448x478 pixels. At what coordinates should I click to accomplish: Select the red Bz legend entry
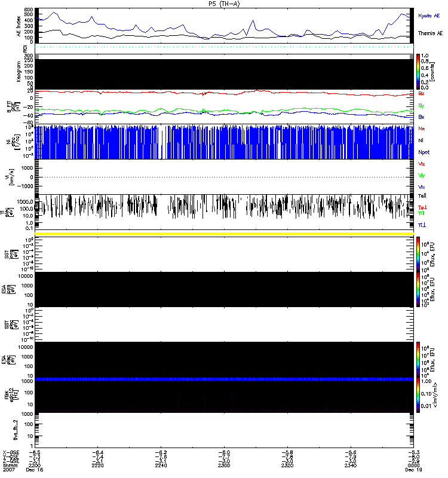pyautogui.click(x=422, y=94)
